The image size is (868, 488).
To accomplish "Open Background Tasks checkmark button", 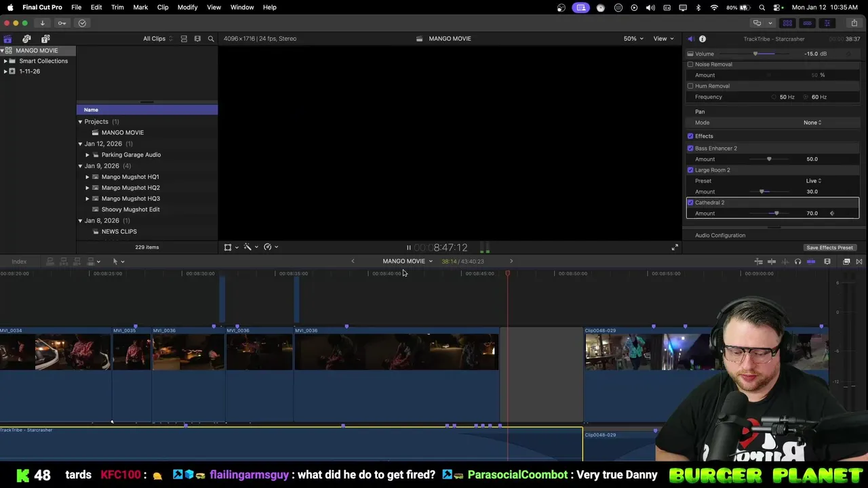I will tap(82, 23).
